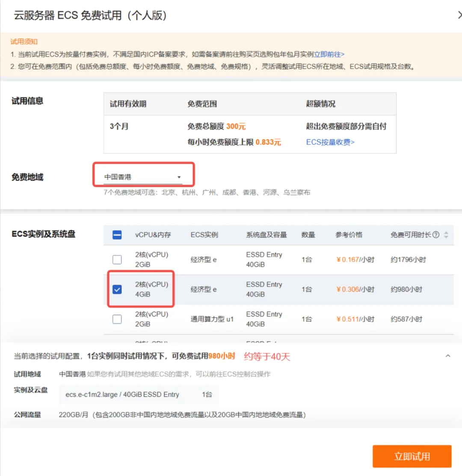462x476 pixels.
Task: Toggle the select-all checkbox in the table header
Action: (x=117, y=235)
